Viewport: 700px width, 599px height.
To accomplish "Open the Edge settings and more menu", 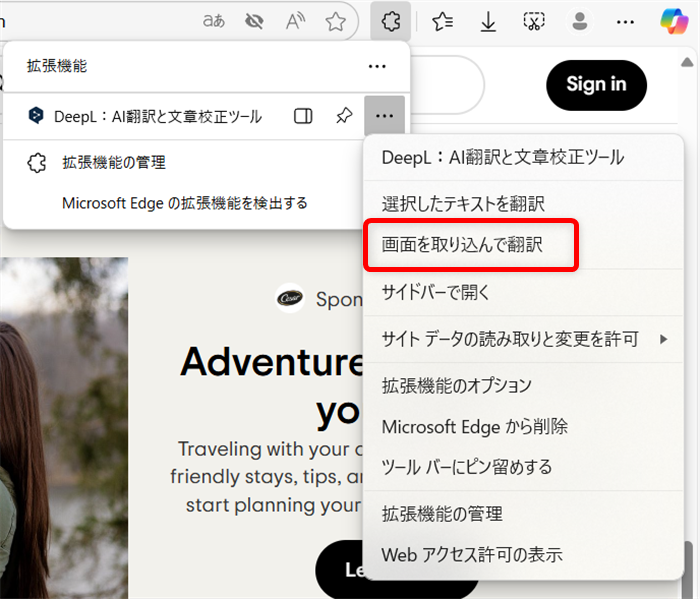I will coord(626,21).
